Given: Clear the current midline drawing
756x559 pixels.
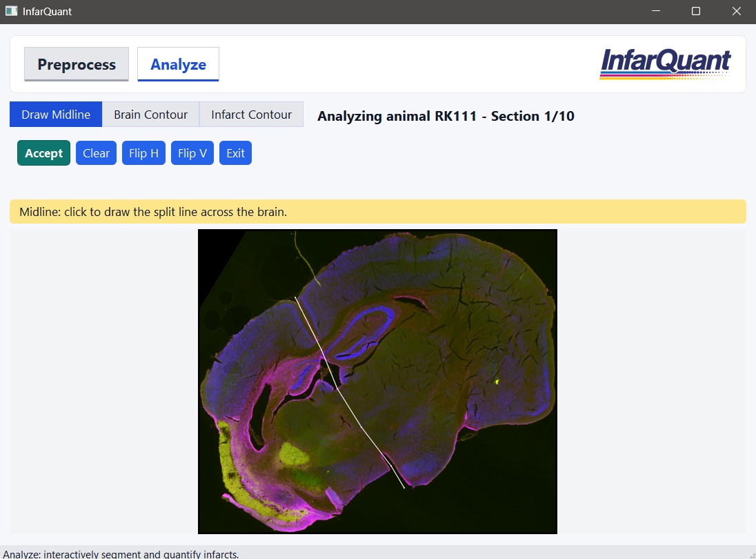Looking at the screenshot, I should (96, 153).
